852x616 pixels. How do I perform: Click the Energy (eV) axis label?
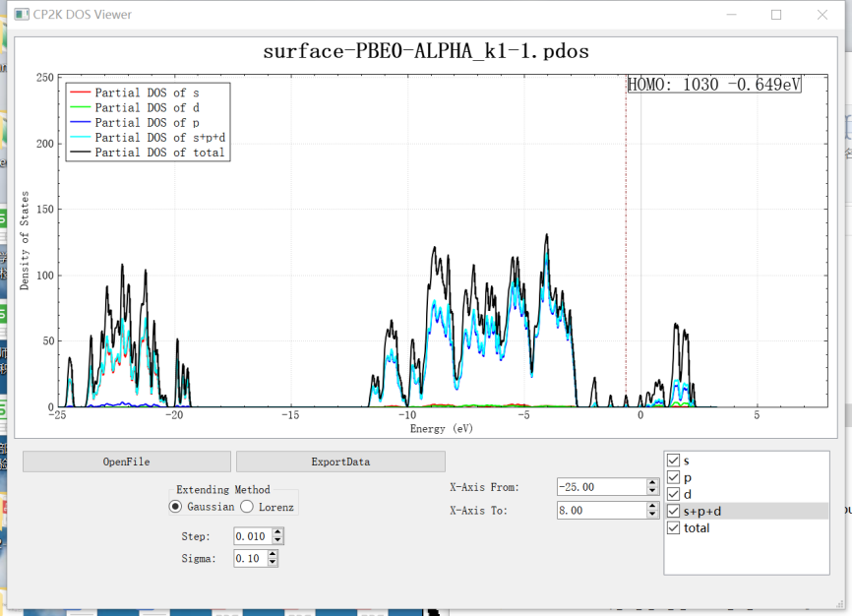click(441, 429)
